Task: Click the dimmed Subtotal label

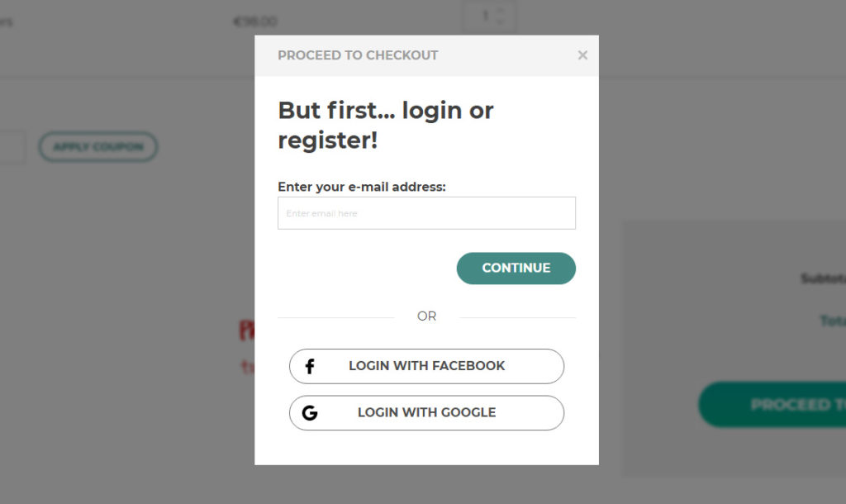Action: click(x=823, y=279)
